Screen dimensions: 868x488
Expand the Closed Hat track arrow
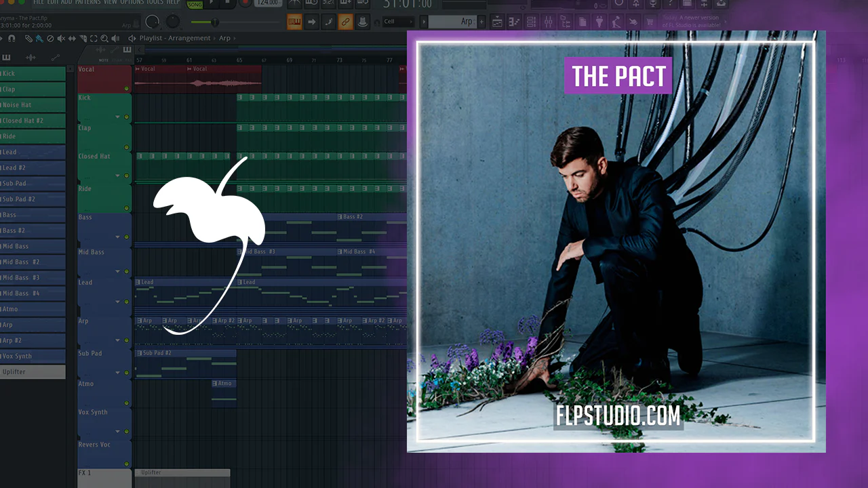click(x=117, y=176)
